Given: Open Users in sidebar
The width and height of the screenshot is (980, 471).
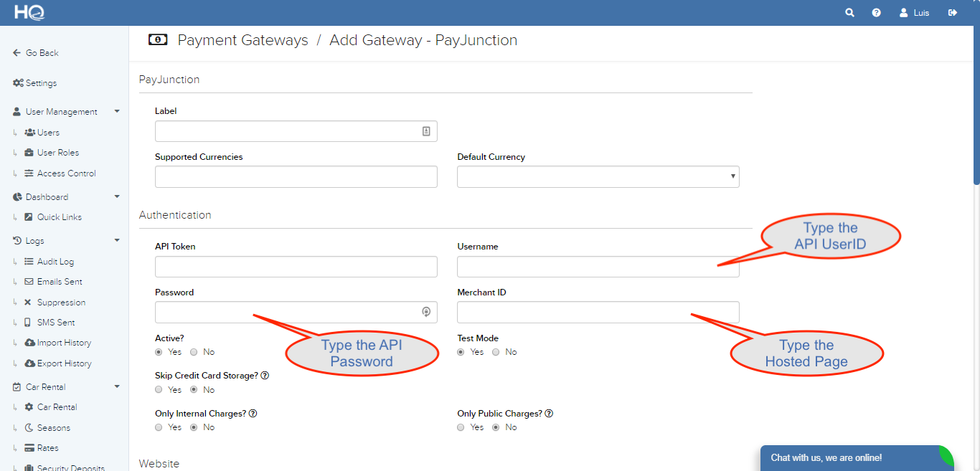Looking at the screenshot, I should click(48, 133).
